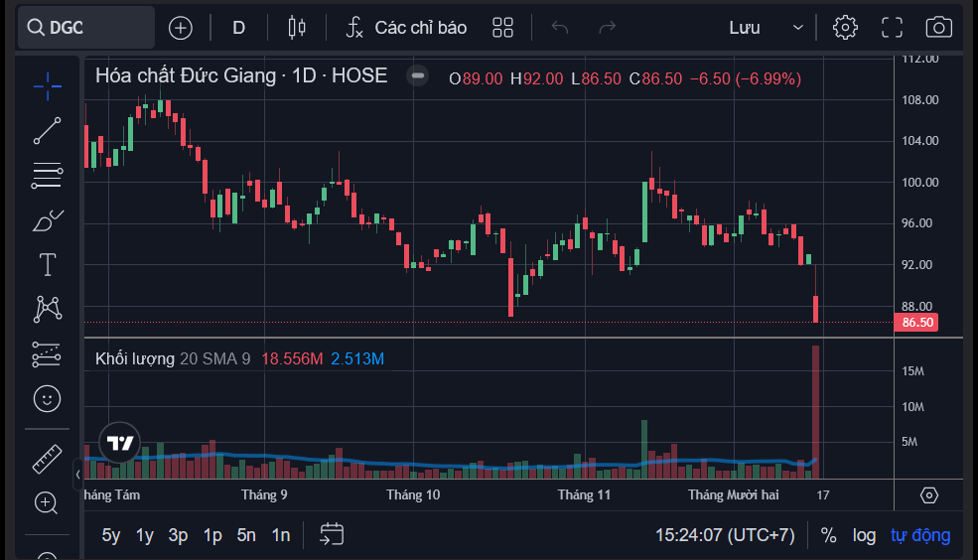
Task: Expand the Lưu save dropdown arrow
Action: [797, 28]
